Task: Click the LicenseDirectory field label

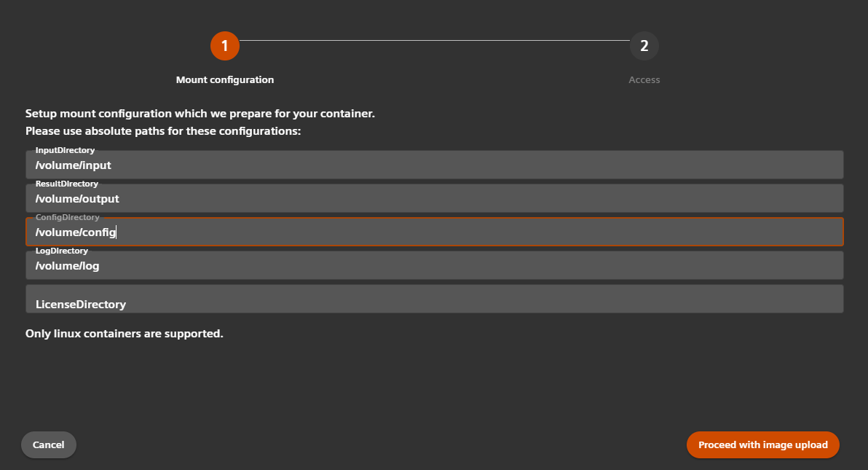Action: pyautogui.click(x=82, y=304)
